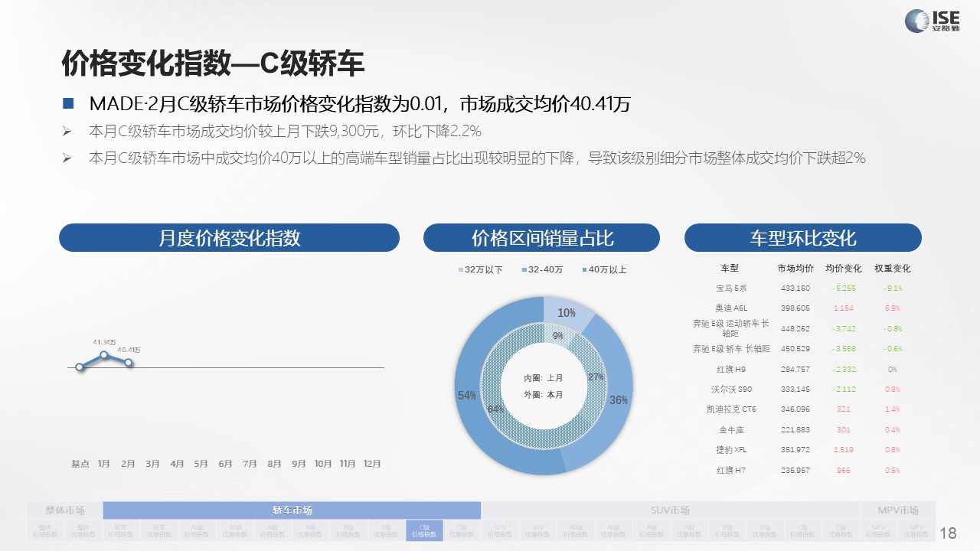Select the 月度价格变化指数 header pill
Screen dimensions: 980x551
tap(229, 237)
